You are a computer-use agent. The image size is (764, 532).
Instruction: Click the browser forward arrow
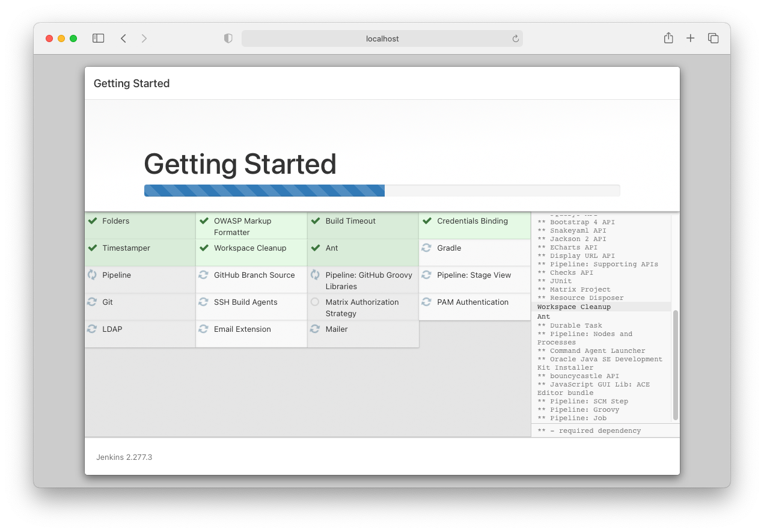click(x=144, y=38)
